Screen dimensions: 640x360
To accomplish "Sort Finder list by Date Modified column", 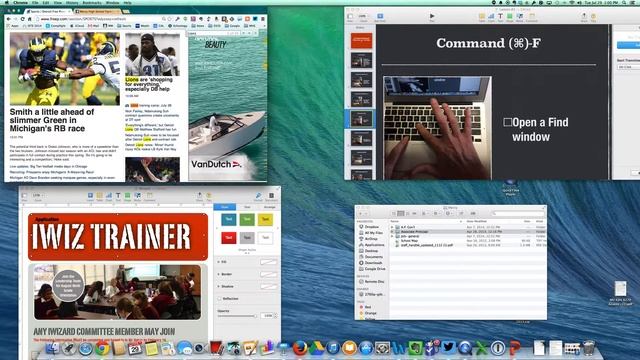I will click(478, 221).
